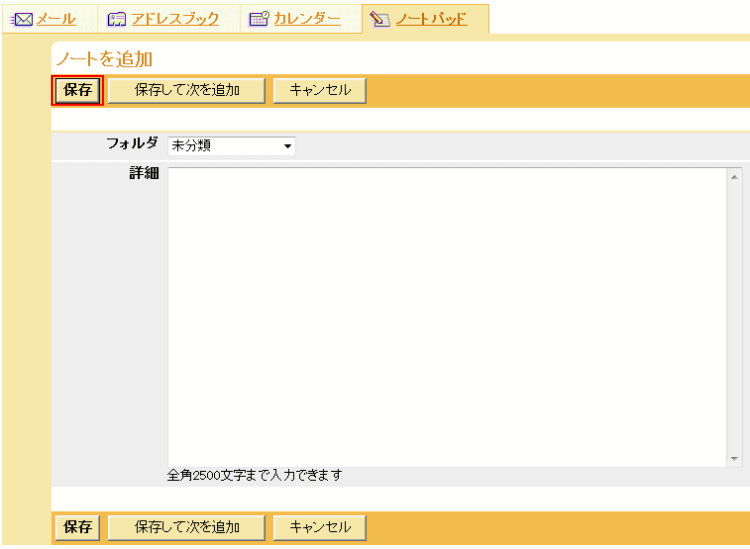Open the メール tab link
The height and width of the screenshot is (549, 750).
pyautogui.click(x=56, y=19)
